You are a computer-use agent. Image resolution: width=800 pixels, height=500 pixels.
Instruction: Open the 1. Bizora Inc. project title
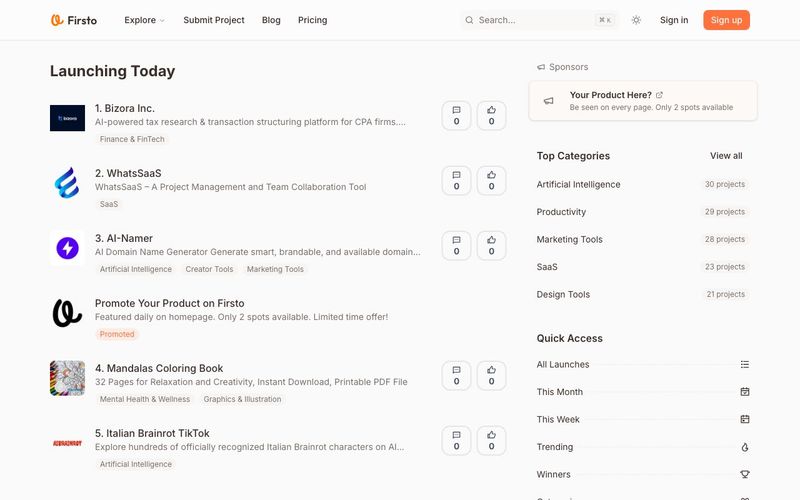click(124, 108)
